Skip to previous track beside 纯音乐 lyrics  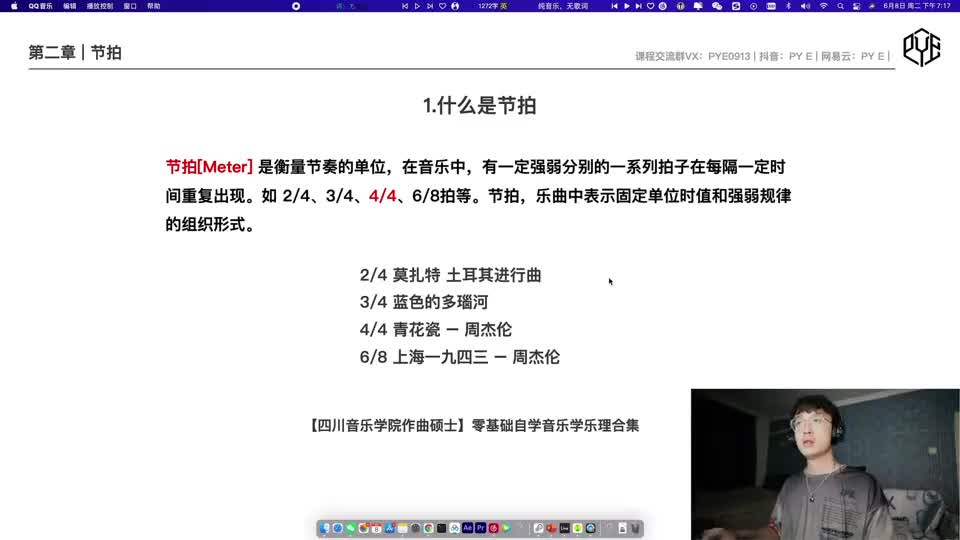(x=614, y=6)
